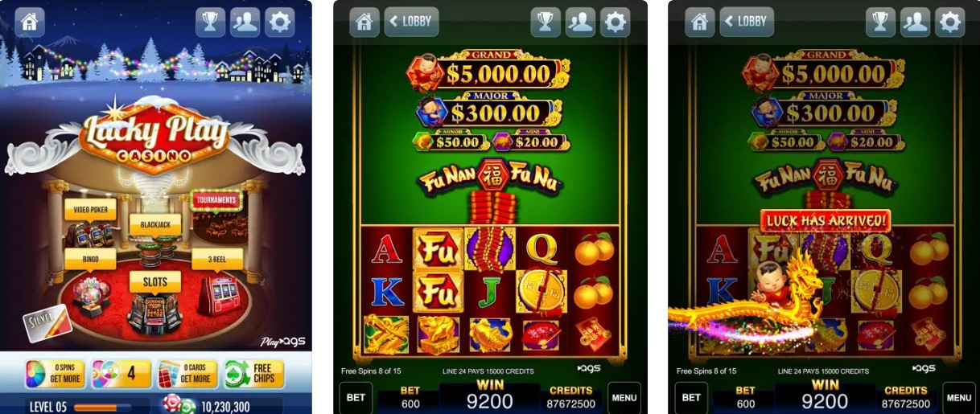Select the Blackjack table sign
The width and height of the screenshot is (980, 414).
(155, 224)
